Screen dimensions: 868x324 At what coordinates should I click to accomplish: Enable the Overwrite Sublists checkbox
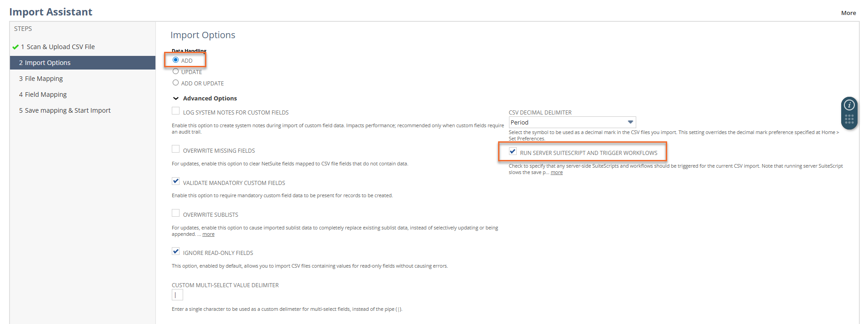tap(175, 213)
